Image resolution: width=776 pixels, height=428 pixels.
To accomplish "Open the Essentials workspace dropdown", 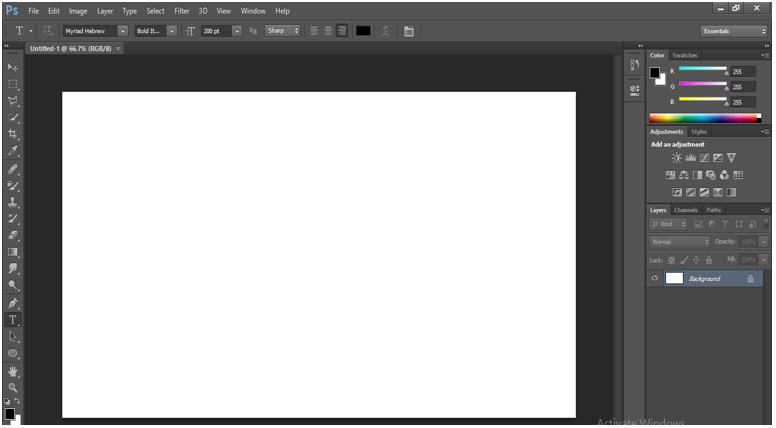I will [x=733, y=31].
